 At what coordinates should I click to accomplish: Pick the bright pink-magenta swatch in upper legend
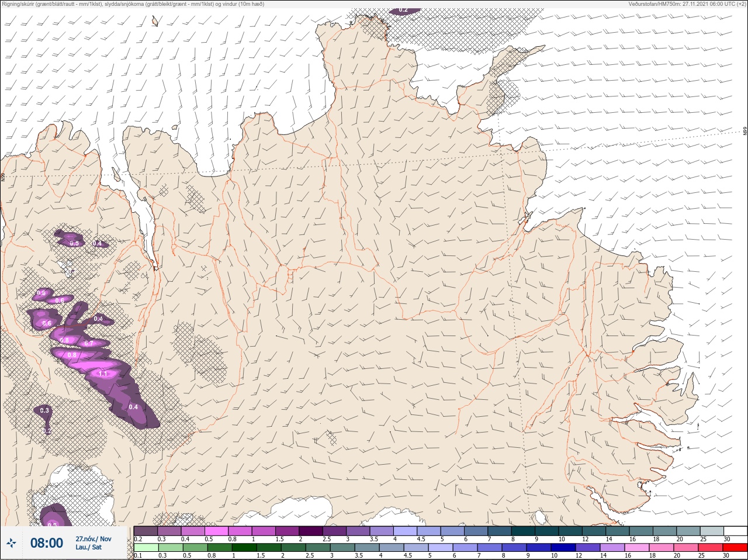click(217, 531)
